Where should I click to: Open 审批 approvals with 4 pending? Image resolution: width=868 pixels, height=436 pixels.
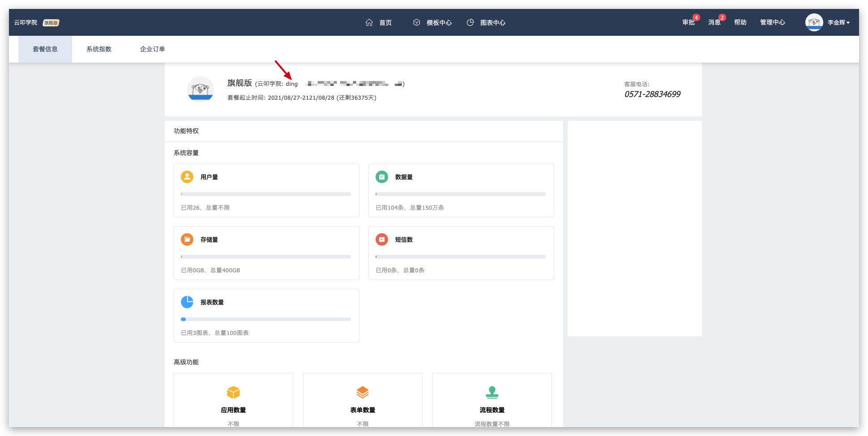tap(688, 22)
